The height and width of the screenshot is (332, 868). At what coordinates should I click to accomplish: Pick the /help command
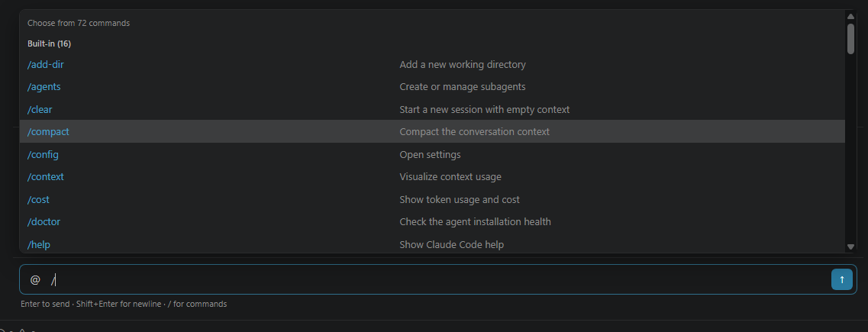[x=432, y=243]
